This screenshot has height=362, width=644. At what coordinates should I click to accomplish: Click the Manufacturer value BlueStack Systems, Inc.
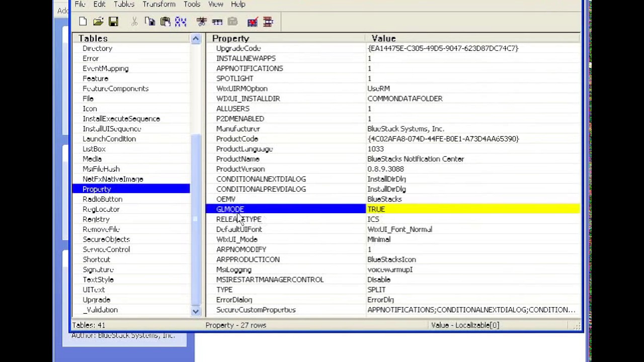[x=406, y=129]
